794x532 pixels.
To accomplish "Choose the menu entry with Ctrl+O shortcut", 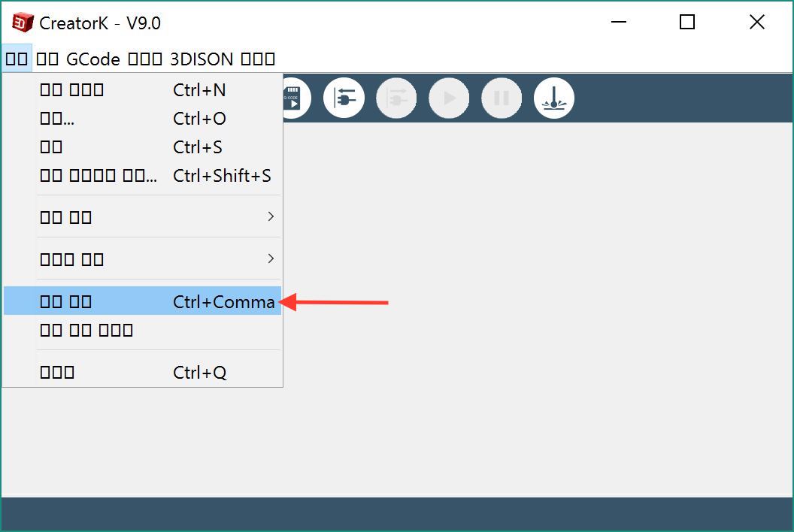I will coord(142,119).
